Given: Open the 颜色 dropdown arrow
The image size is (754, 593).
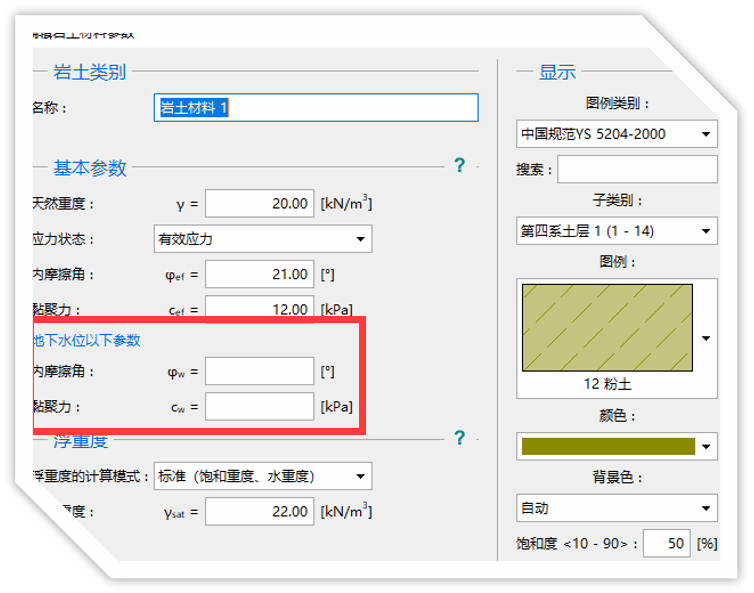Looking at the screenshot, I should click(x=707, y=446).
